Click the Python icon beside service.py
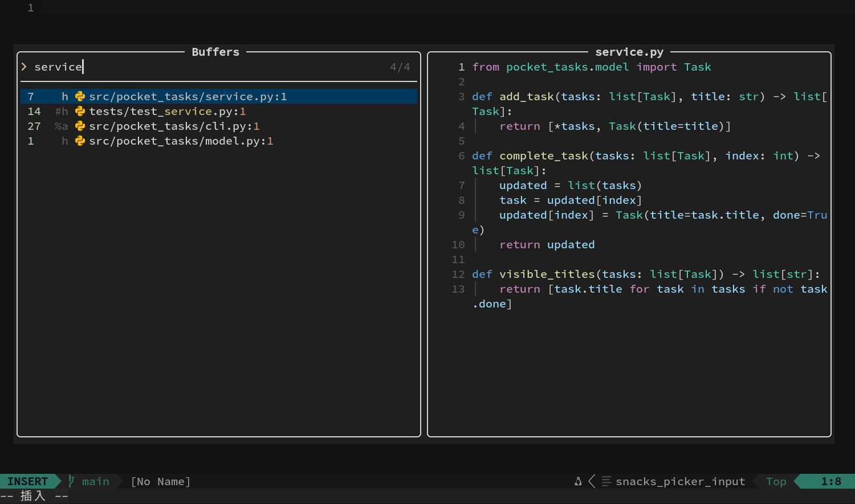The height and width of the screenshot is (504, 855). (80, 96)
